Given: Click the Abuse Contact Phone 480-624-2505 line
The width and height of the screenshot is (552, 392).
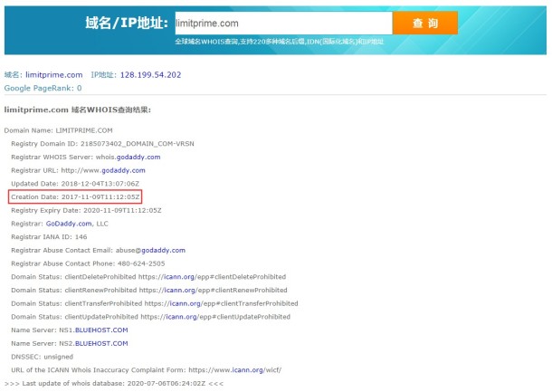Looking at the screenshot, I should [x=88, y=263].
